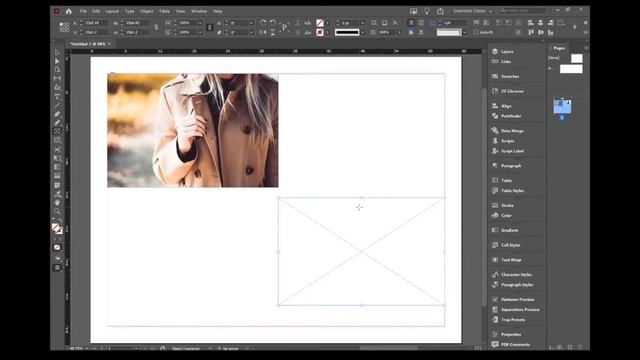Select the Free Transform tool
Viewport: 640px width, 360px height.
(57, 158)
